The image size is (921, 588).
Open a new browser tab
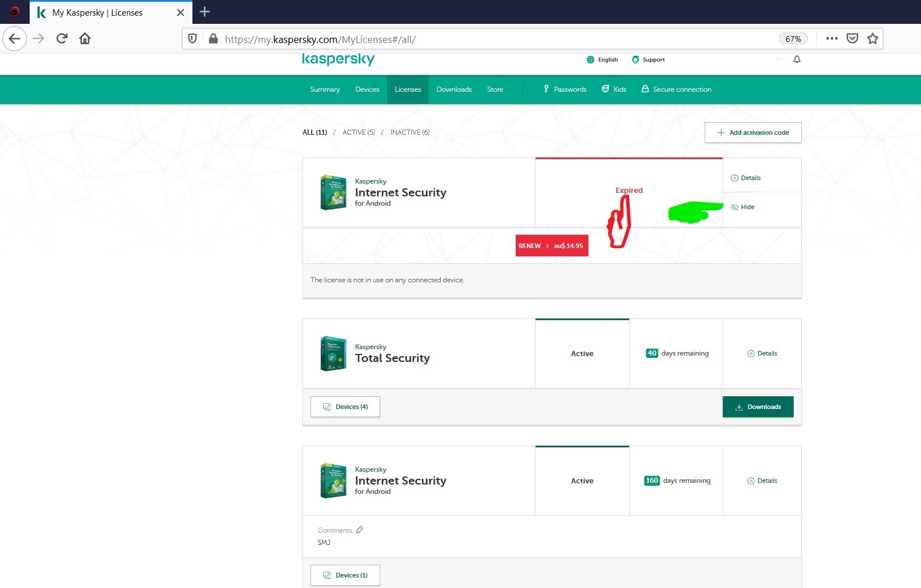pos(205,12)
